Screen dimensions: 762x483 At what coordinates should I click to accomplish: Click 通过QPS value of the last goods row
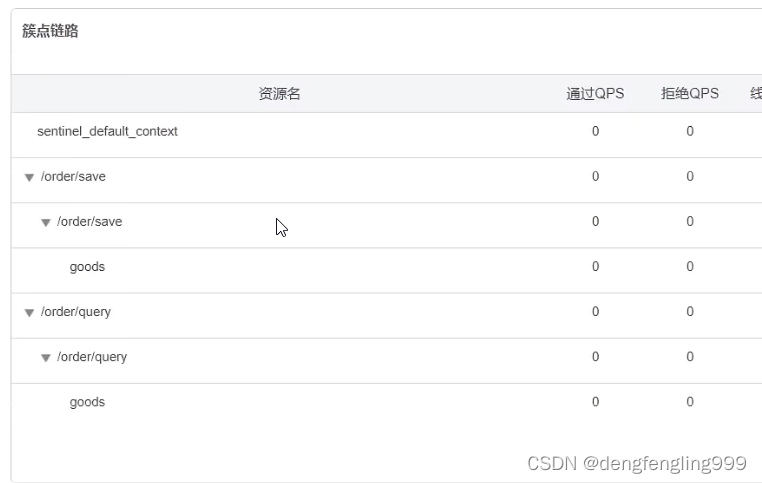tap(595, 402)
